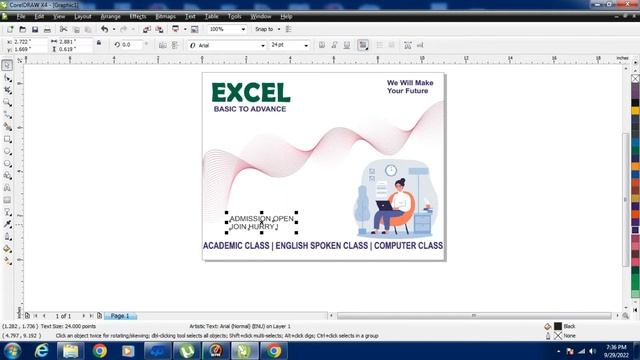Pick the Smart Fill tool
This screenshot has height=360, width=640.
pos(7,127)
